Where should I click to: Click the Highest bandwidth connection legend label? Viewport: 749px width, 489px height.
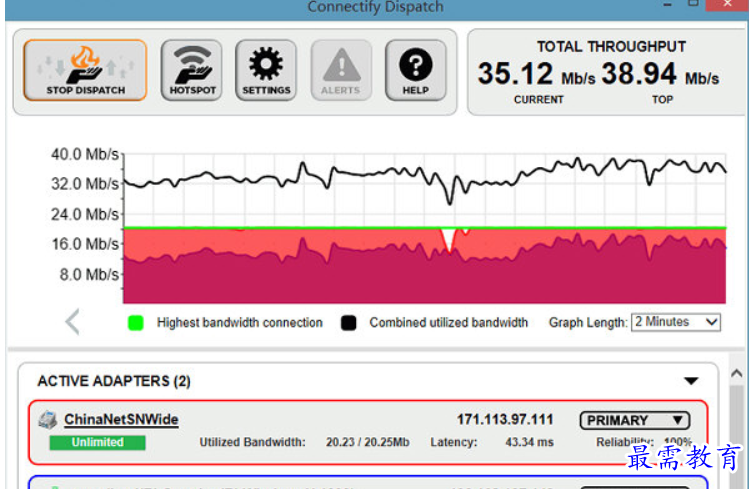click(240, 323)
